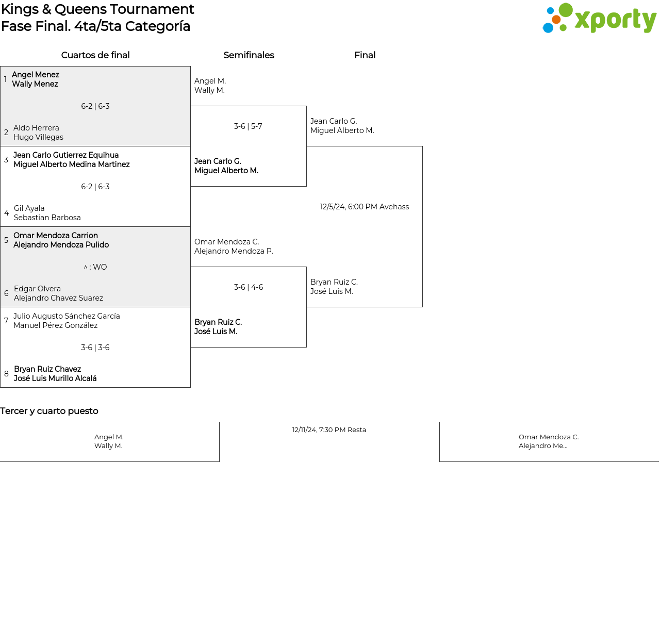Screen dimensions: 660x644
Task: Select the Edgar Olvera / Alejandro Chavez Suarez pair
Action: click(58, 293)
